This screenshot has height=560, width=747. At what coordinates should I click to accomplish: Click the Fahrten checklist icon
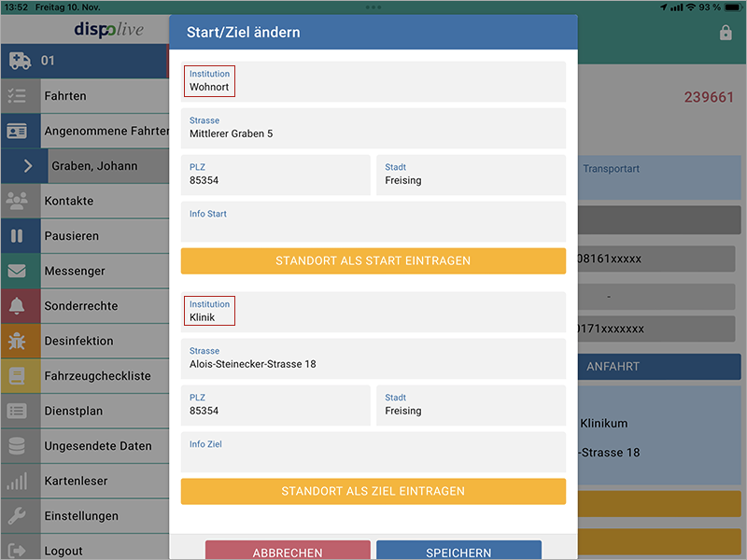17,96
